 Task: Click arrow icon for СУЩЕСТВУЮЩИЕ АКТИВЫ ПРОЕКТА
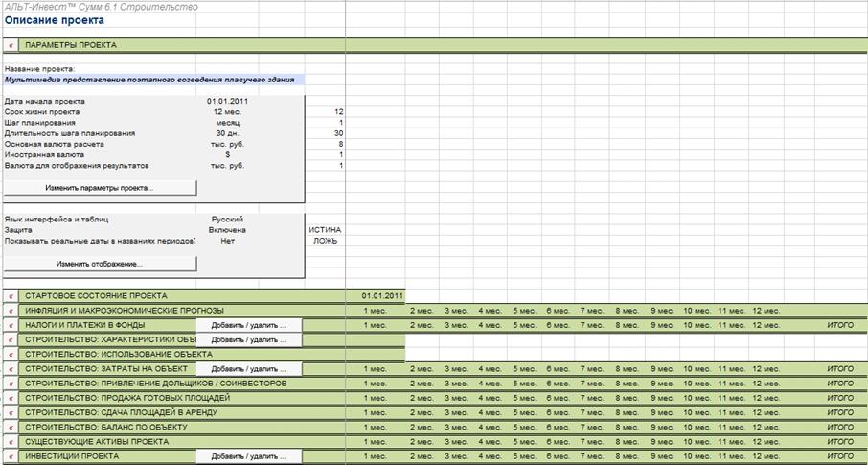tap(11, 442)
